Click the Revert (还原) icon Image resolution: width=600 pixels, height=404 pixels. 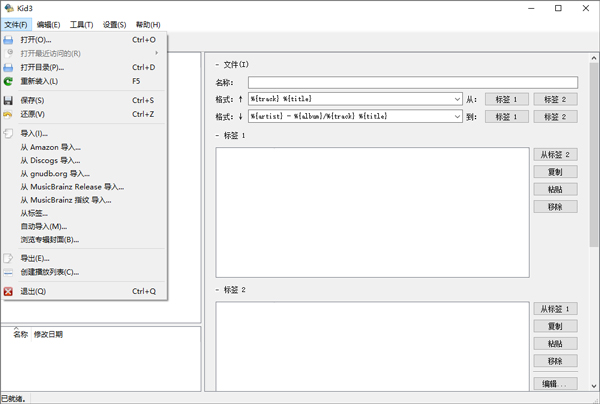click(9, 114)
